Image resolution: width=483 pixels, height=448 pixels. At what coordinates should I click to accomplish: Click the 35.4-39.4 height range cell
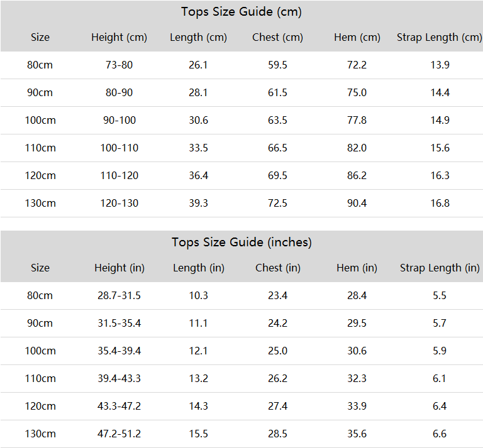pyautogui.click(x=119, y=351)
